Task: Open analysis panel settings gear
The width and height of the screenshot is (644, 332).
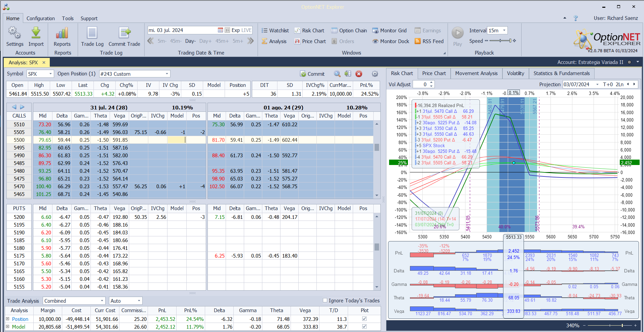Action: tap(375, 74)
